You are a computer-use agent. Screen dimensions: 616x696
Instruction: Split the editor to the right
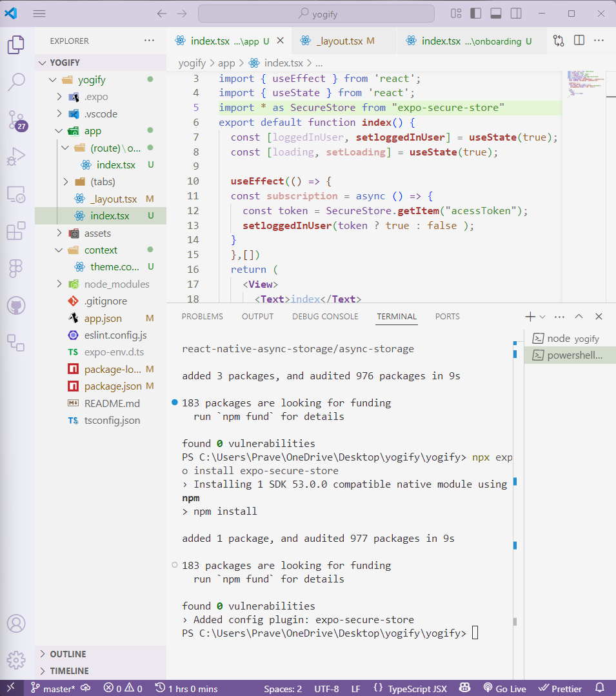tap(579, 41)
